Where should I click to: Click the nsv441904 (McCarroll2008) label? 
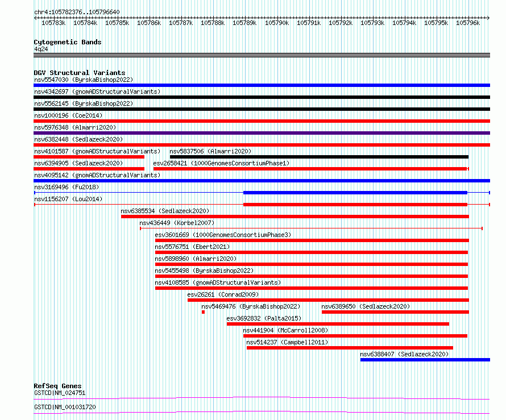[285, 330]
